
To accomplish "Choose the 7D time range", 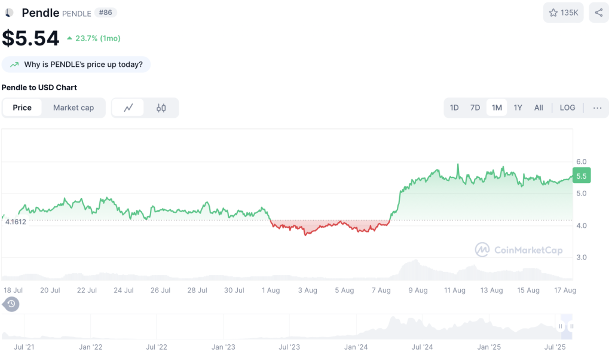I will [475, 108].
